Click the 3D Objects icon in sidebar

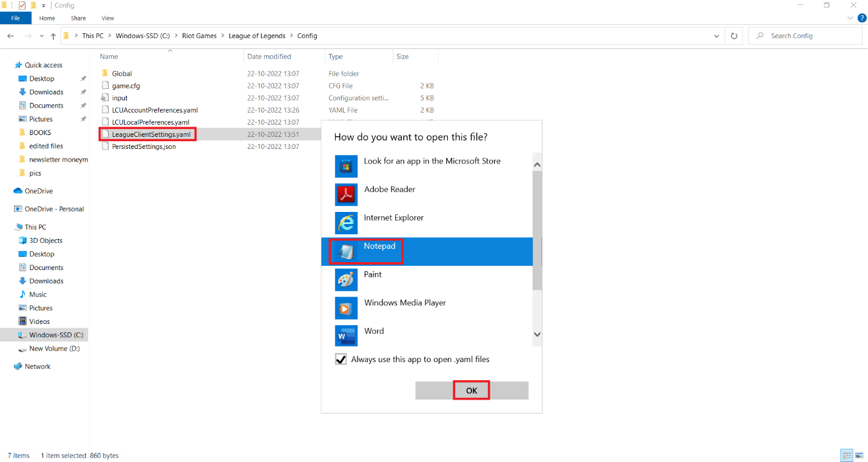coord(23,240)
